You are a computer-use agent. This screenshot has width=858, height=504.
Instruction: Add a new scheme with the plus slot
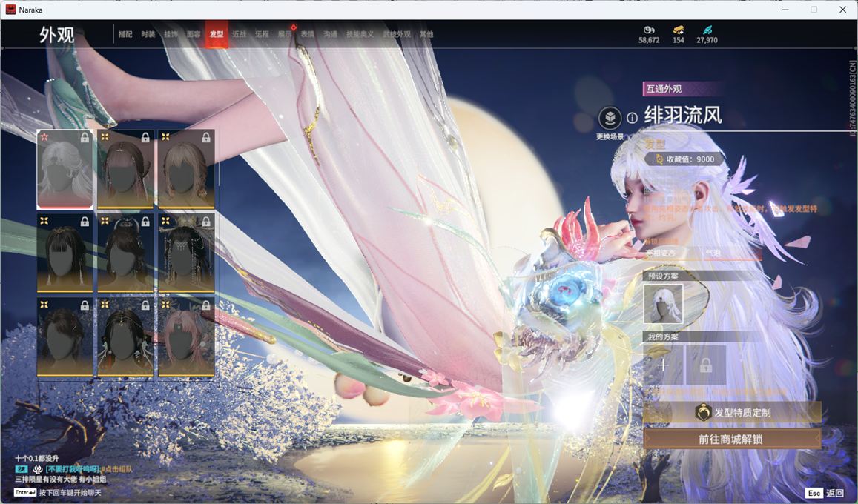663,365
